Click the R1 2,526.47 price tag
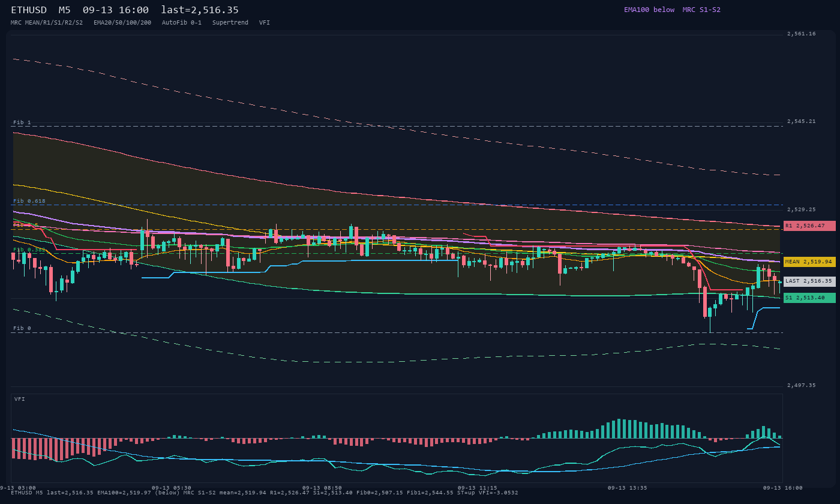The height and width of the screenshot is (504, 840). click(x=809, y=226)
